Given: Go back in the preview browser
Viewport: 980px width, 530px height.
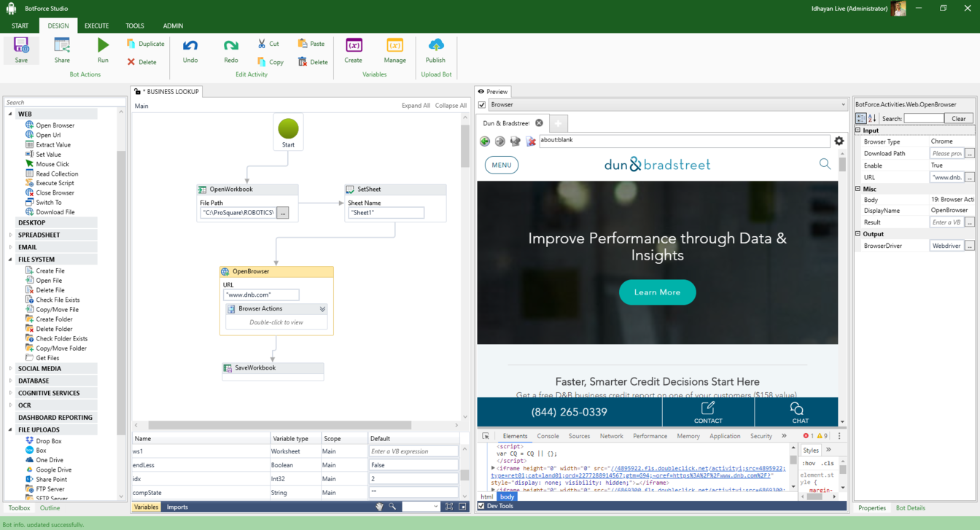Looking at the screenshot, I should [485, 141].
